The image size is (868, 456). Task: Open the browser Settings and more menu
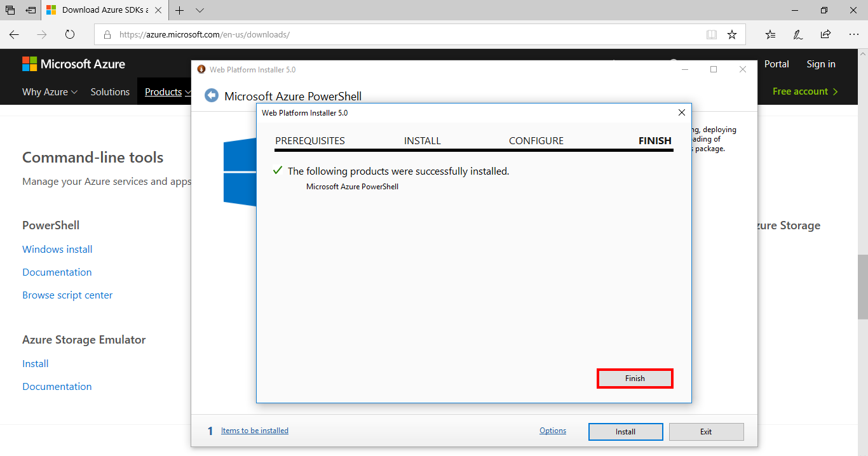coord(853,34)
